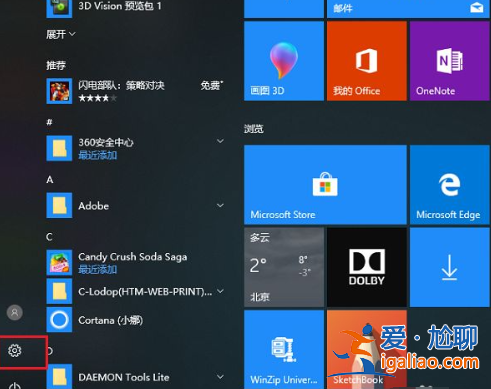This screenshot has height=389, width=491.
Task: Open the Adobe folder icon
Action: coord(59,205)
